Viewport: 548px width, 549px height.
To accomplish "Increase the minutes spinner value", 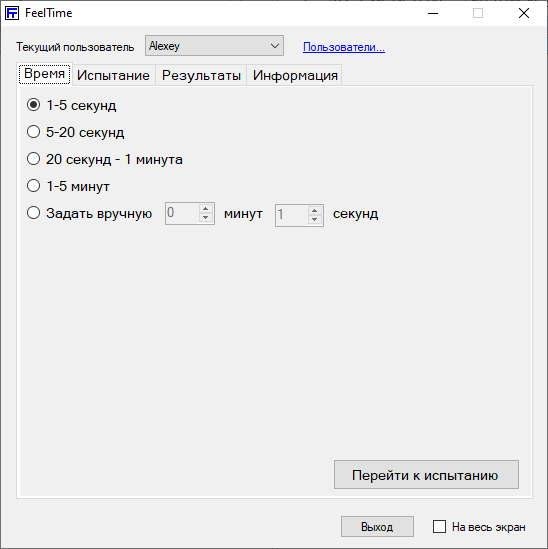I will (x=206, y=209).
